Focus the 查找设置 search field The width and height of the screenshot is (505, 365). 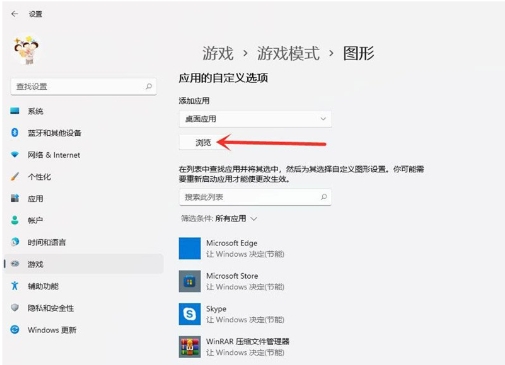click(x=83, y=87)
